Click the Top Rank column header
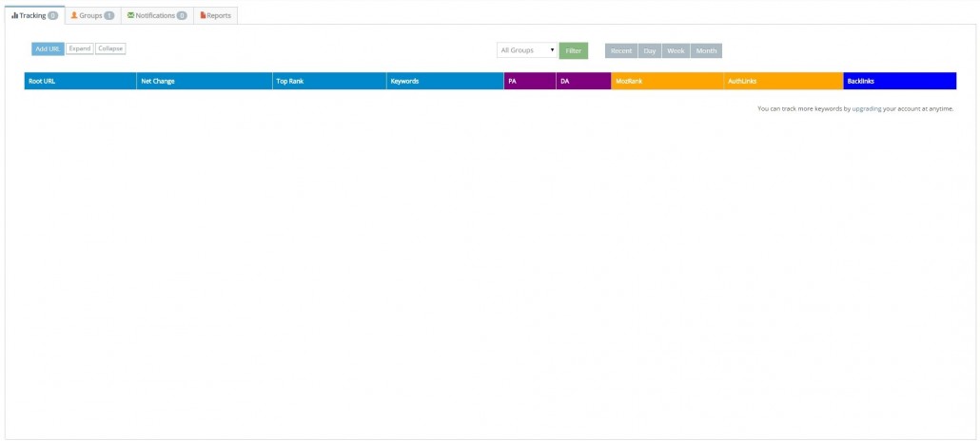The height and width of the screenshot is (441, 980). click(x=289, y=81)
